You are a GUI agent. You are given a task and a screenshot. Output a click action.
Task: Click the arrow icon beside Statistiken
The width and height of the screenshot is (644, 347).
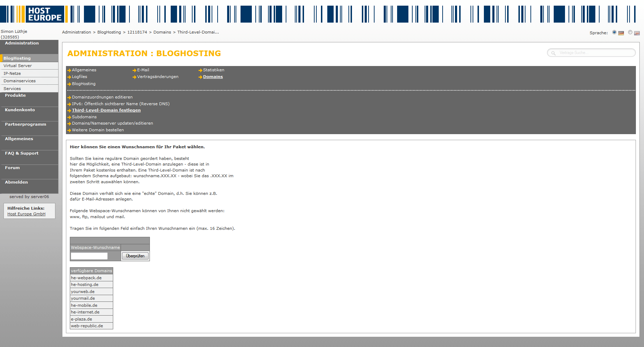(x=200, y=70)
